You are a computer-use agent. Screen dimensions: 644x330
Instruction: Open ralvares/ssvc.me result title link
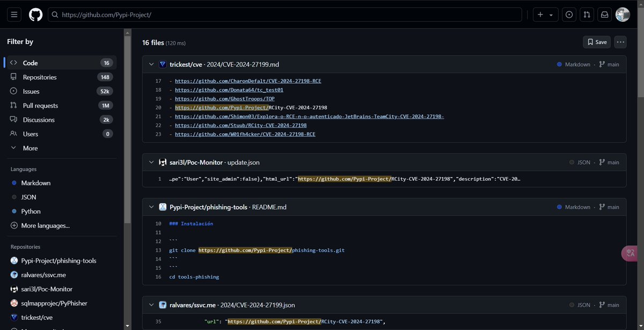tap(193, 305)
